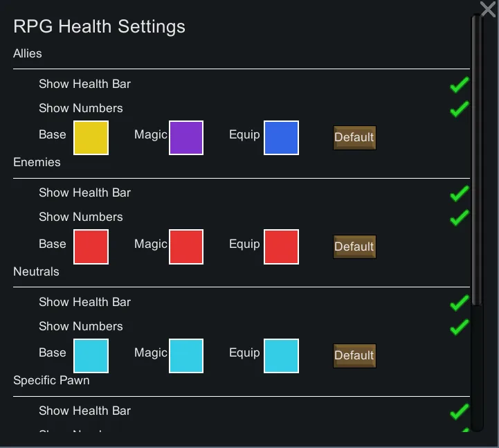
Task: Toggle Show Numbers for Allies
Action: tap(459, 109)
